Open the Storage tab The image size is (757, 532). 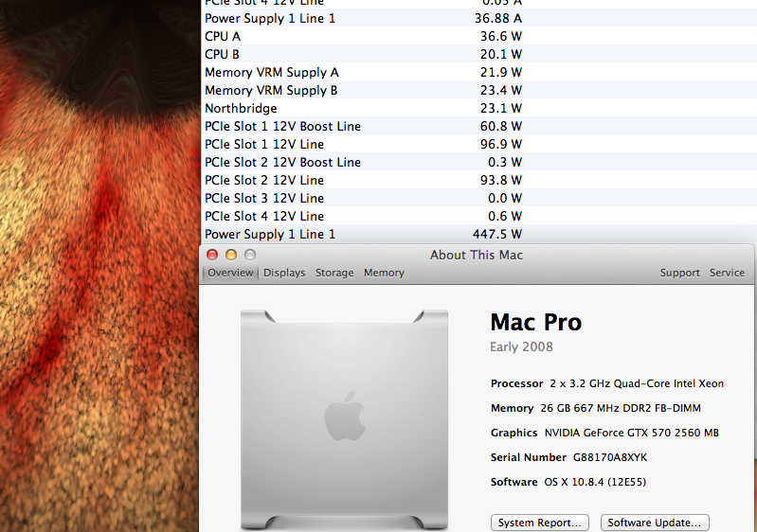pos(334,273)
